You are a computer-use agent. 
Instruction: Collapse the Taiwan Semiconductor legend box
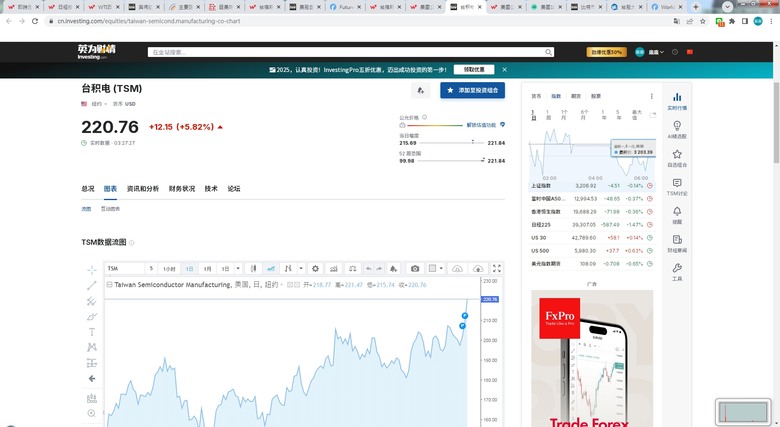click(x=109, y=285)
